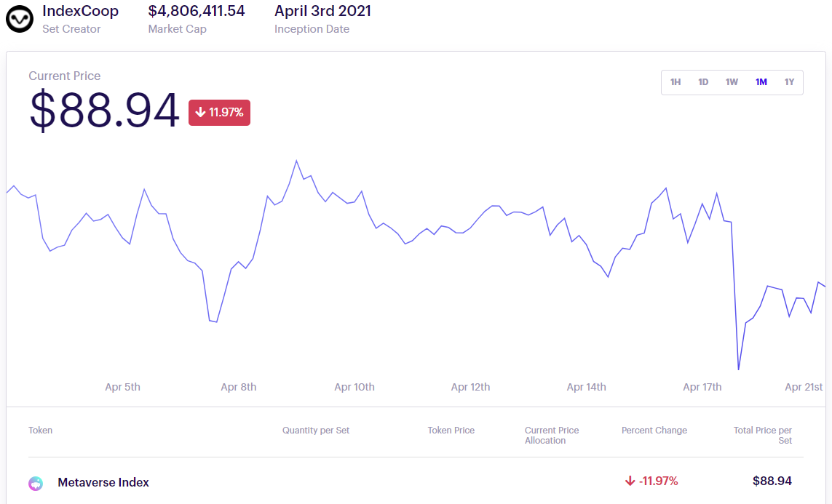Click the Percent Change column header
This screenshot has width=832, height=504.
click(654, 431)
